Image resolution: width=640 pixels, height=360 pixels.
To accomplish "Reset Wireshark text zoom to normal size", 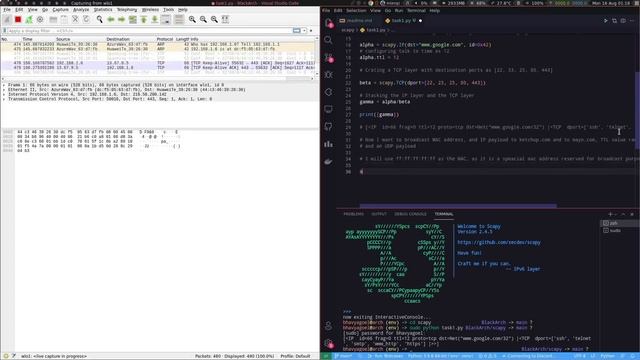I will coord(214,19).
